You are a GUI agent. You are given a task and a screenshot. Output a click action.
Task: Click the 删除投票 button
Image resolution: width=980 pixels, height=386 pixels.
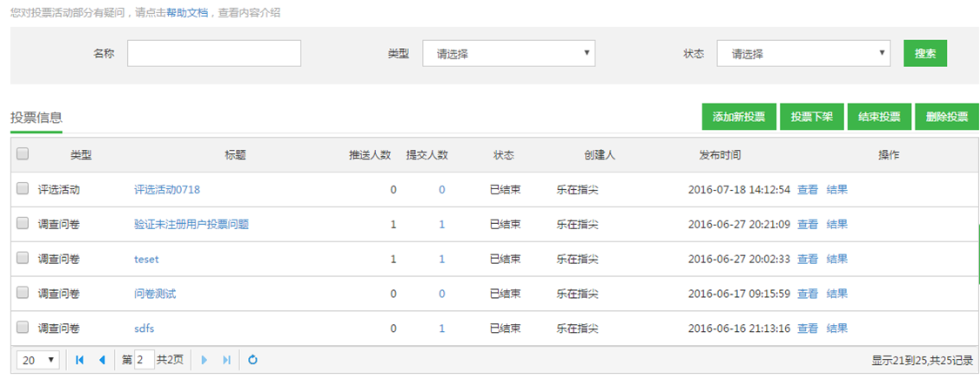point(946,117)
